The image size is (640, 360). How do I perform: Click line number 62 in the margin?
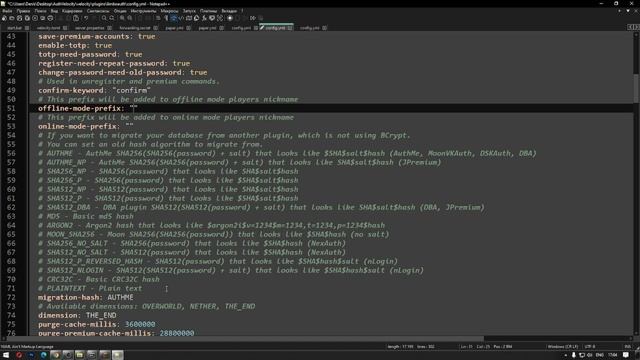point(11,207)
